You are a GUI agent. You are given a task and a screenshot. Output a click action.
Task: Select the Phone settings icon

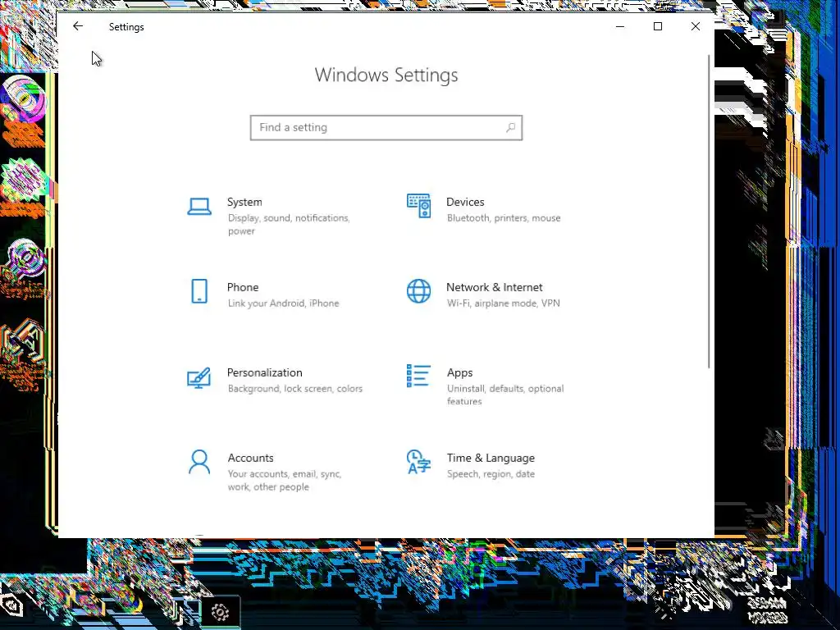coord(199,291)
